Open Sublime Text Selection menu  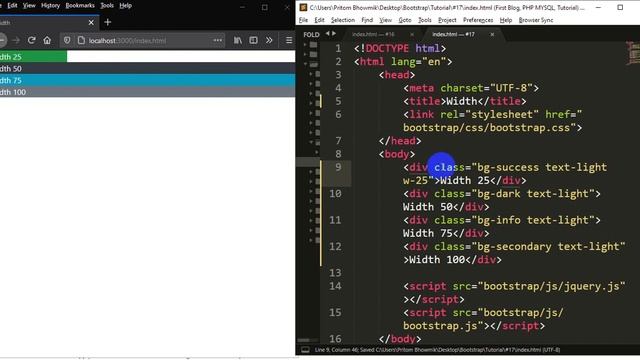click(x=342, y=20)
